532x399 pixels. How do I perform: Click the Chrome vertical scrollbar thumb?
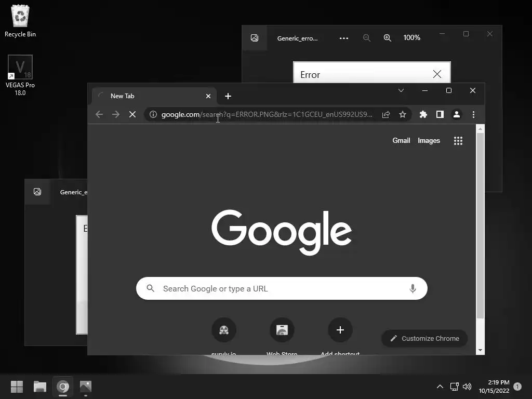pos(480,225)
